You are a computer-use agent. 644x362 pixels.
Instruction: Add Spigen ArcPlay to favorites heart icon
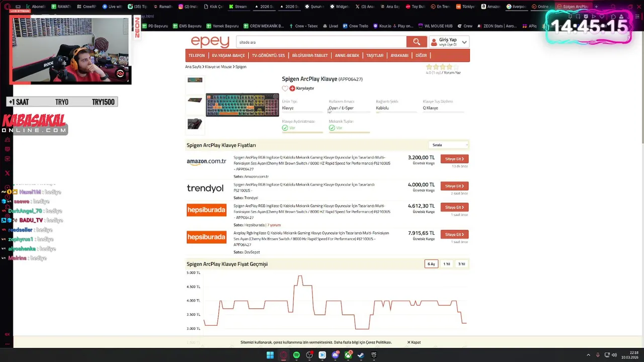point(285,88)
